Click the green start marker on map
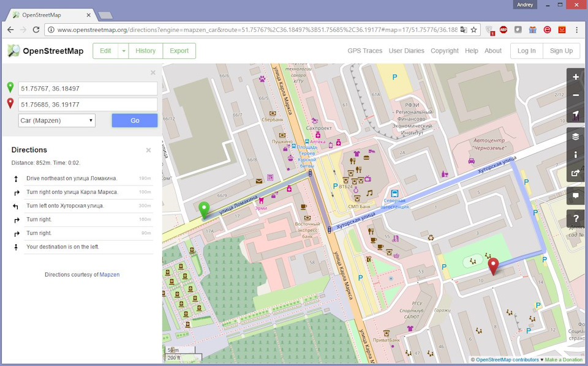This screenshot has height=366, width=588. (x=204, y=209)
